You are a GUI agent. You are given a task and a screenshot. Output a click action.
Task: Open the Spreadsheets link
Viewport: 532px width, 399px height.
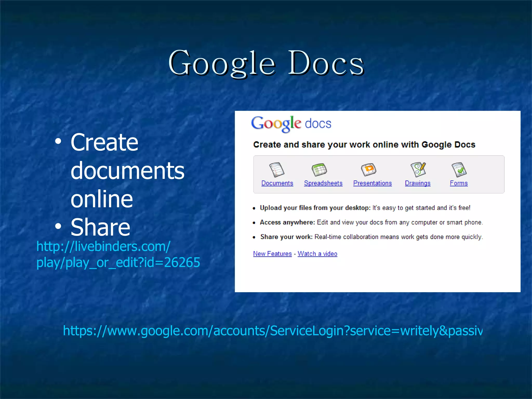(x=323, y=183)
